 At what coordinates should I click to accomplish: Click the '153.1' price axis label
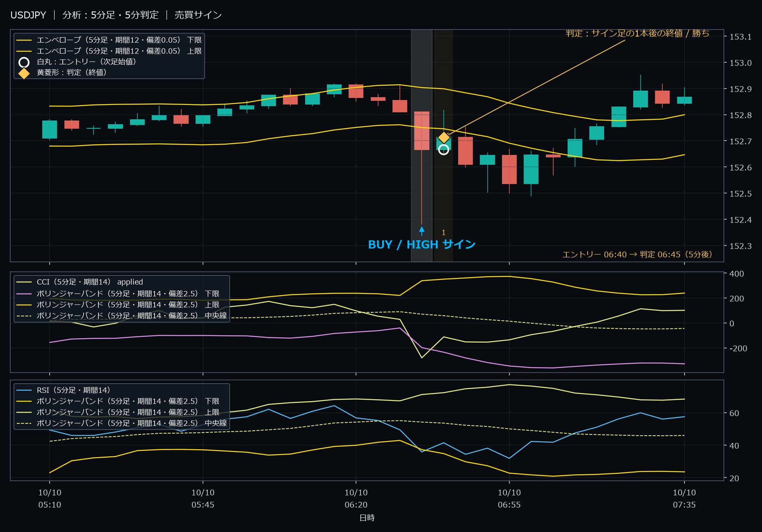click(740, 37)
